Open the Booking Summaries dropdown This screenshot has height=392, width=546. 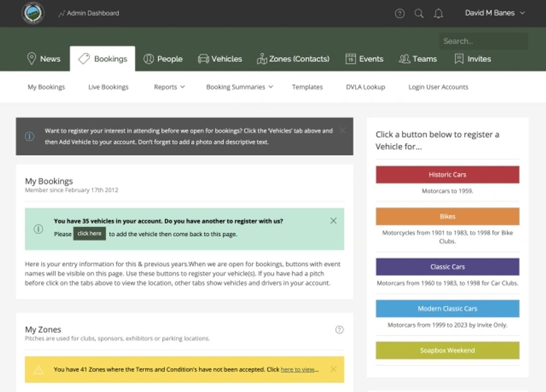(x=240, y=87)
